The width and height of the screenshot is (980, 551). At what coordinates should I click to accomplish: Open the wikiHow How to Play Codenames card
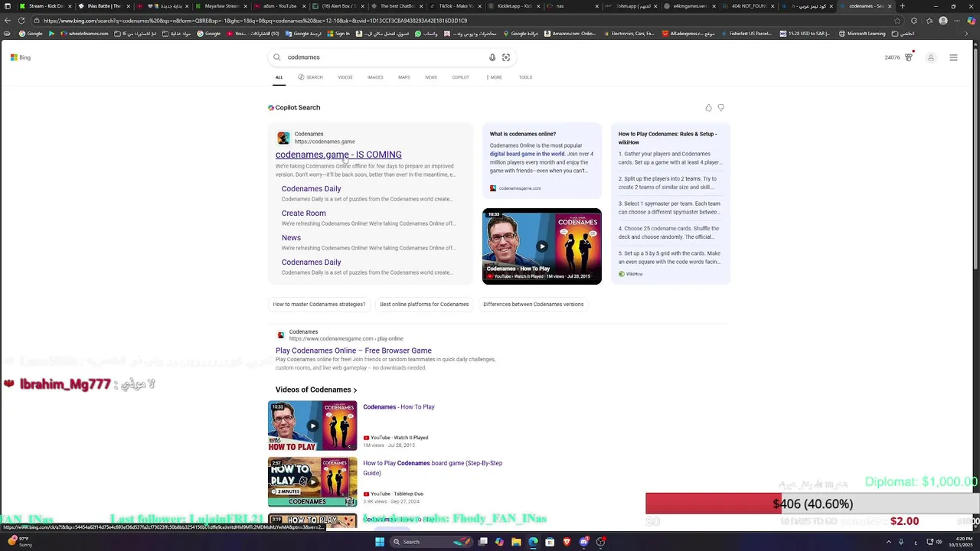(670, 204)
